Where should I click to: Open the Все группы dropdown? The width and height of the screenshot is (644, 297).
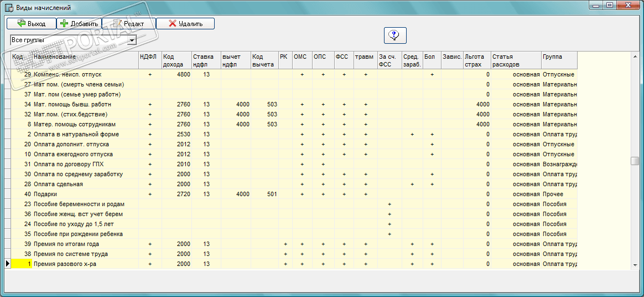tap(132, 40)
